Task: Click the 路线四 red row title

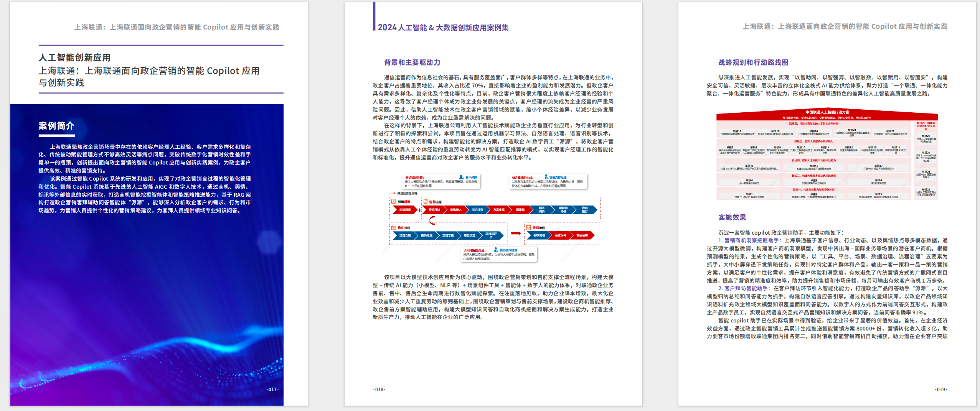Action: tap(814, 160)
